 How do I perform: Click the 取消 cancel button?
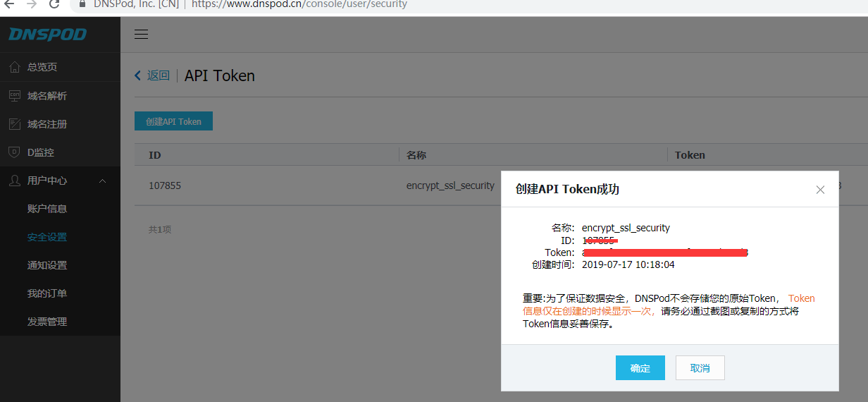(700, 368)
